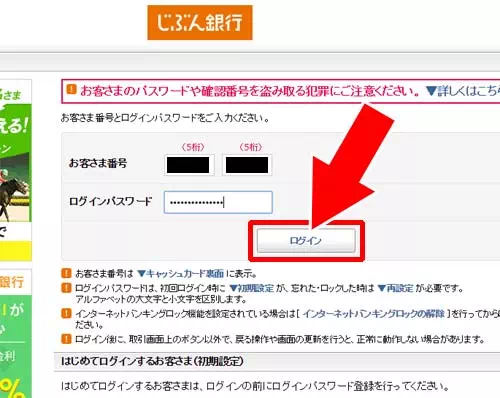Click the お客さま番号 field label
Screen dimensions: 500x398
pyautogui.click(x=98, y=163)
